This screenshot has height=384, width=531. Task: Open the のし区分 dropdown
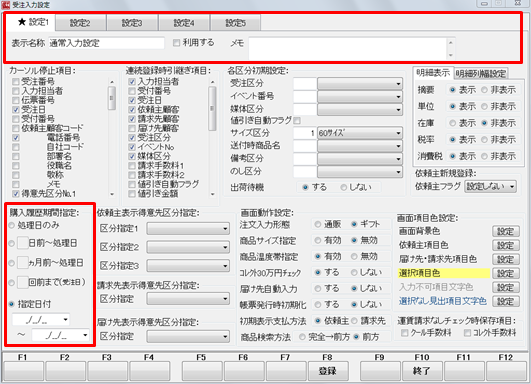pos(360,172)
